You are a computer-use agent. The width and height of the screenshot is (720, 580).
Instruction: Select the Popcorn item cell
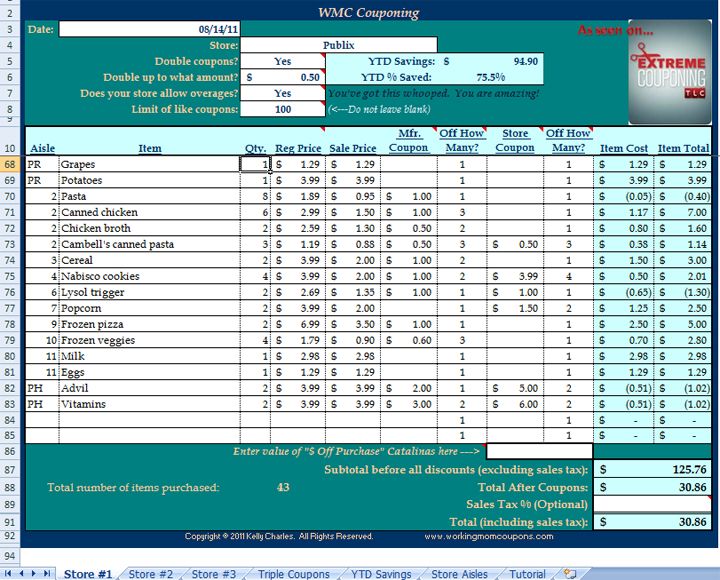(x=150, y=308)
